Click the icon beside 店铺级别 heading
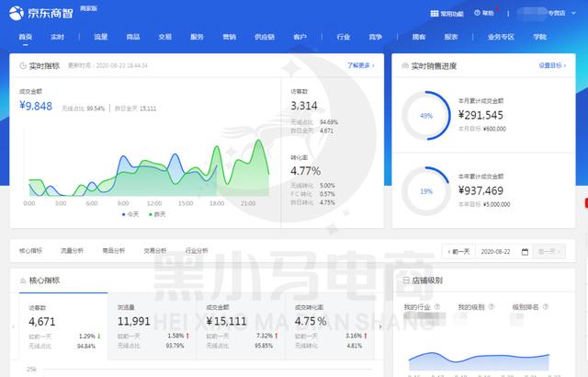588x377 pixels. 406,280
